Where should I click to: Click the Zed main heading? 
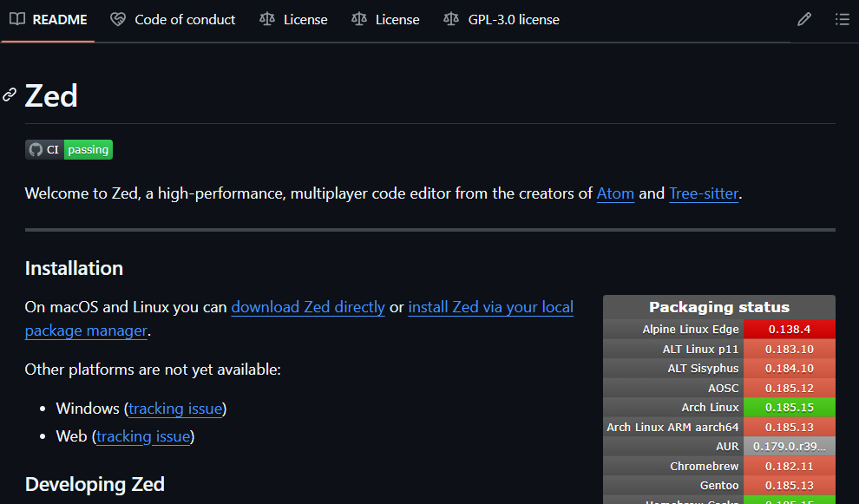(51, 96)
